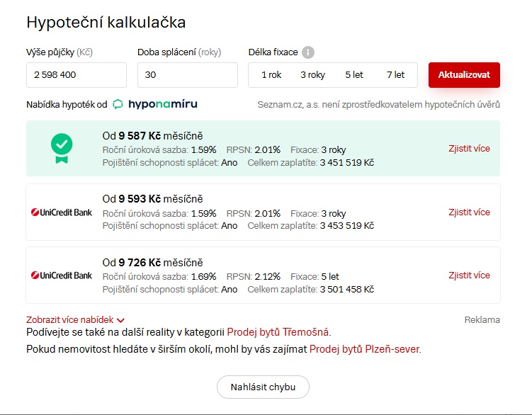
Task: Click the Reklama label
Action: [x=482, y=319]
